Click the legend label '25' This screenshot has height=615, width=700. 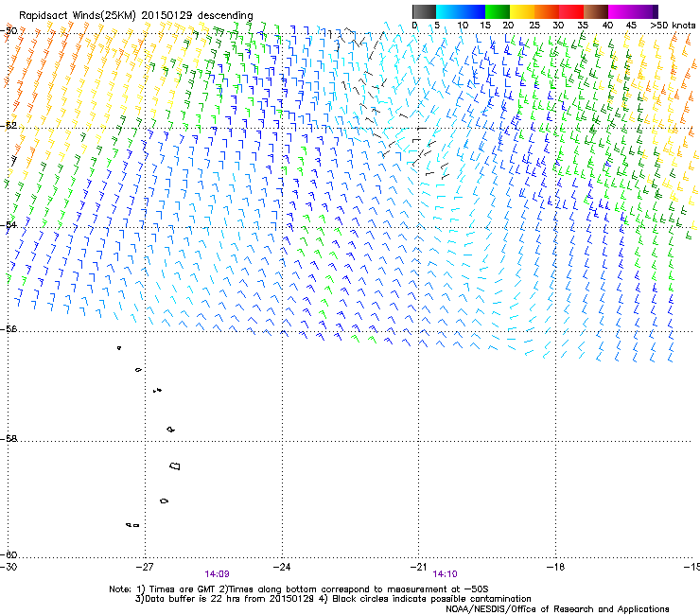click(534, 26)
